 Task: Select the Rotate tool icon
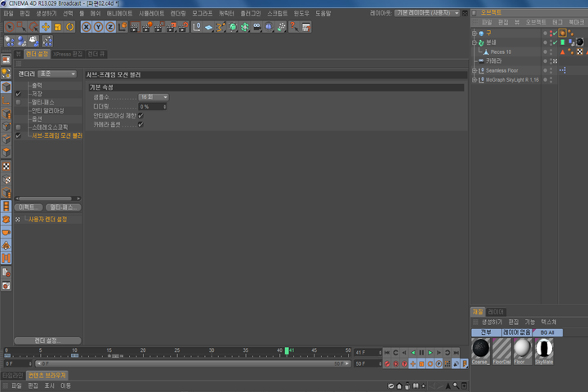(x=69, y=27)
